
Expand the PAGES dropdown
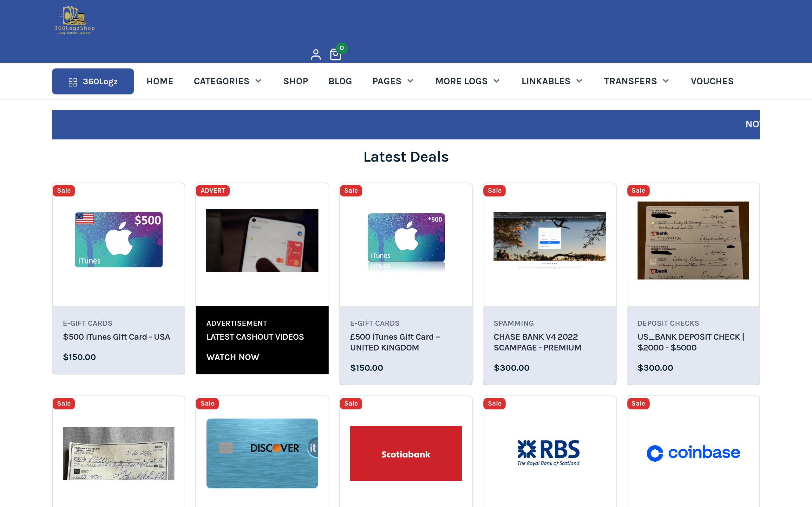pos(393,81)
